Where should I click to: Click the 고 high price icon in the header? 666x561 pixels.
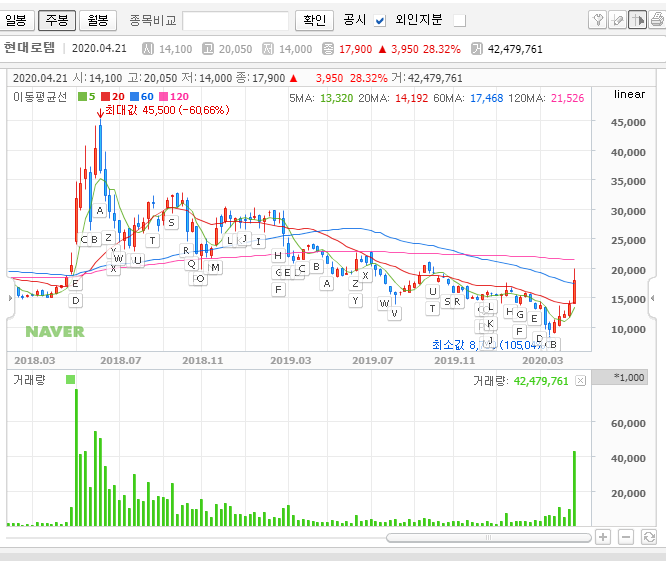pyautogui.click(x=208, y=49)
